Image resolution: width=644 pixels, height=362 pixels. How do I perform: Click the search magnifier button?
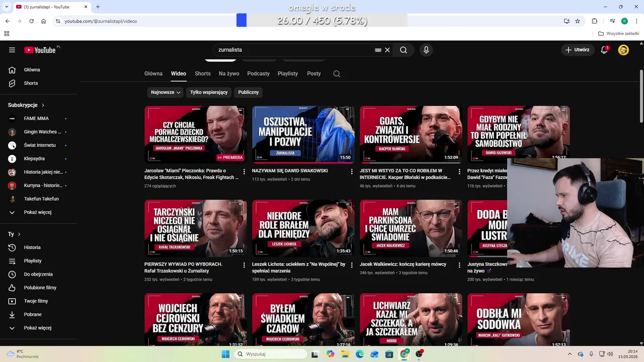[x=404, y=50]
